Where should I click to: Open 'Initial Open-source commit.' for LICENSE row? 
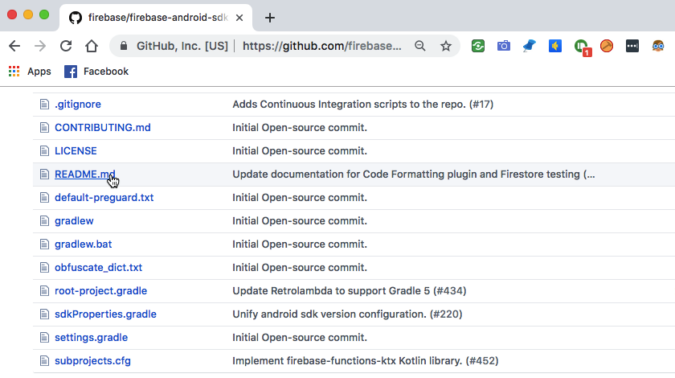tap(300, 151)
